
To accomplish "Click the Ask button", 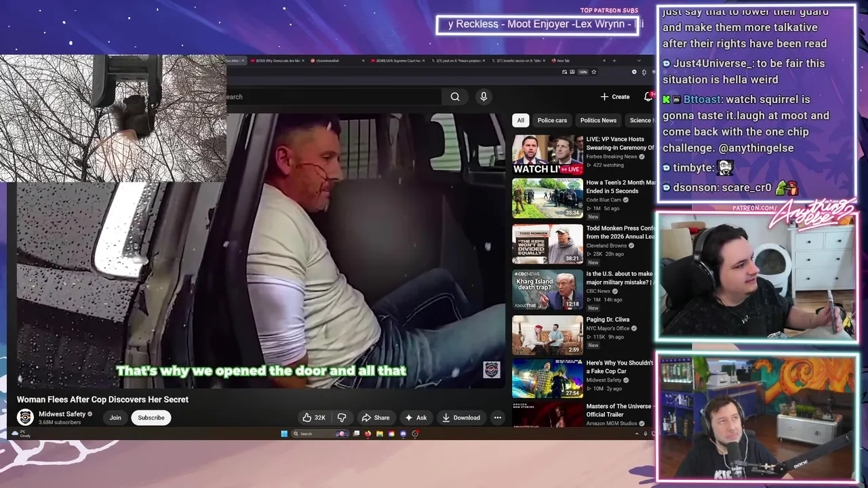I will coord(416,418).
